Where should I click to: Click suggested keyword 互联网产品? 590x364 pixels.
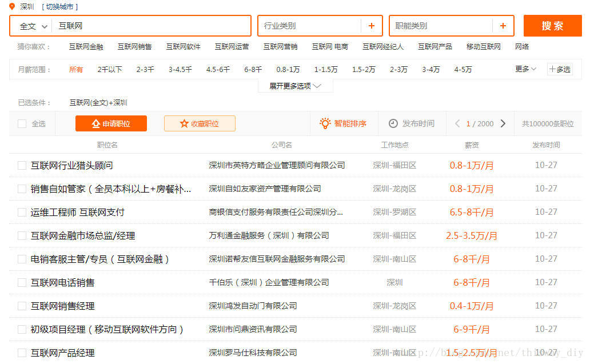[435, 47]
